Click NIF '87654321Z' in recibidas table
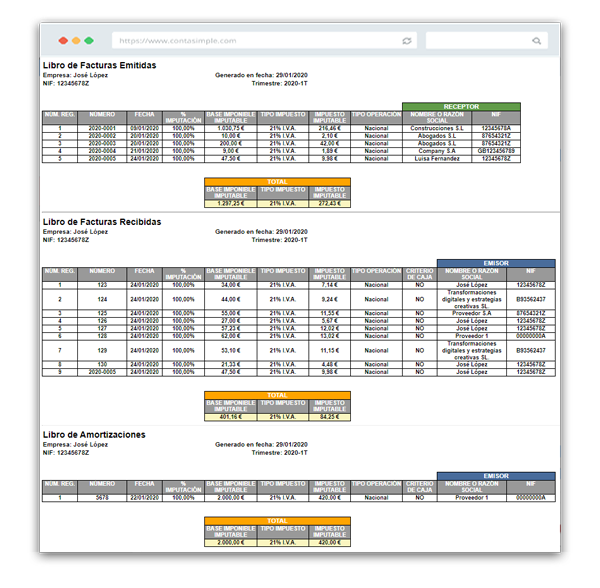 pyautogui.click(x=531, y=313)
